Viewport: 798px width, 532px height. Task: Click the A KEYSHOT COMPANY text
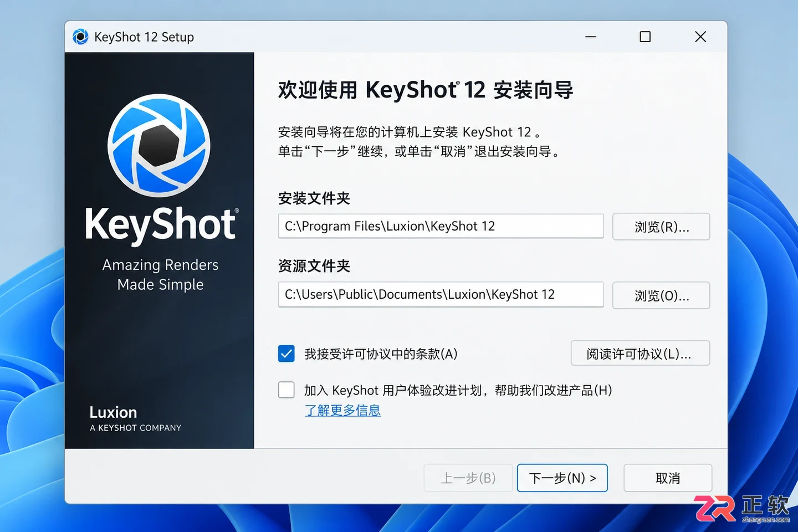(135, 428)
